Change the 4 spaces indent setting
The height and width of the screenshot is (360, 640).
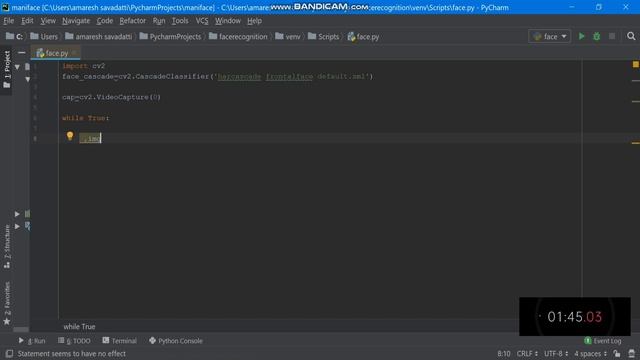click(x=591, y=354)
